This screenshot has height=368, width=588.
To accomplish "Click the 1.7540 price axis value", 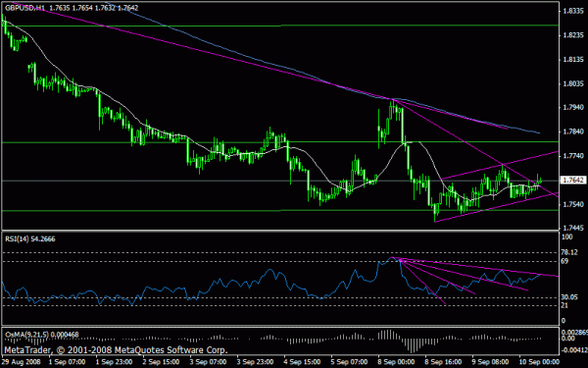I will 572,205.
